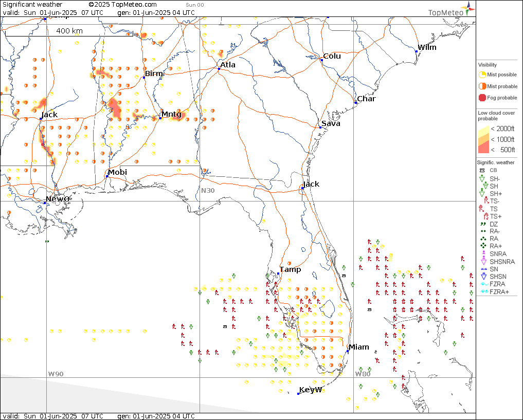Click the Birm city label
Screen dimensions: 523x420
tap(154, 74)
